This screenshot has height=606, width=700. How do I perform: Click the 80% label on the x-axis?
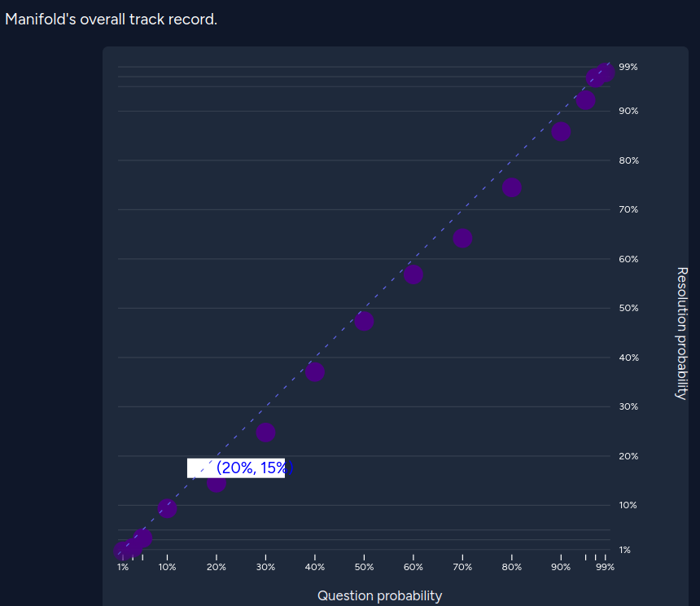[x=512, y=567]
